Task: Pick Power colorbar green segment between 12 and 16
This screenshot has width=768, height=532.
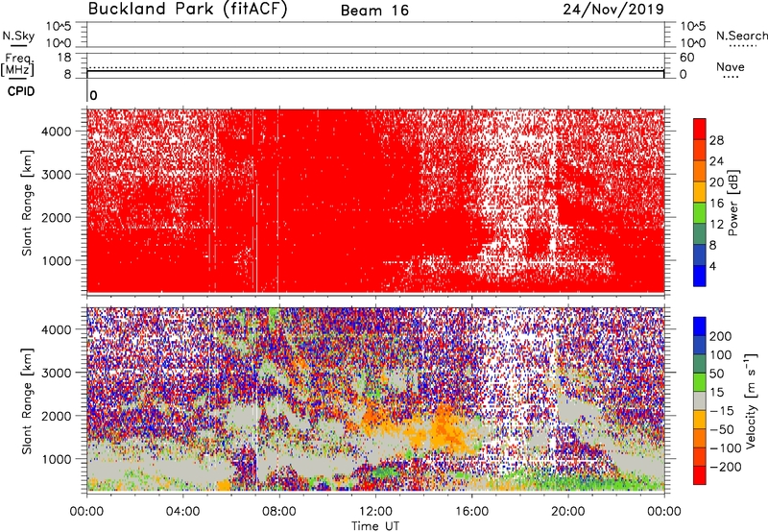Action: click(700, 213)
